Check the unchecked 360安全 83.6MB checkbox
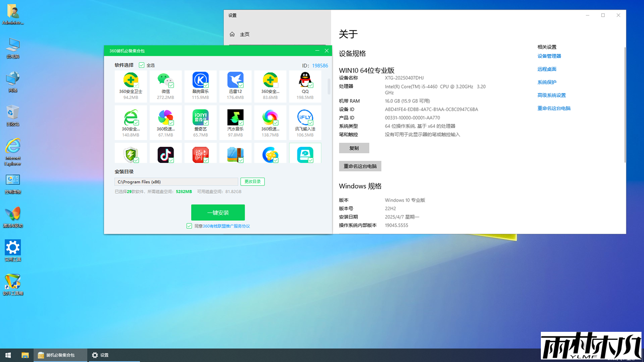The image size is (644, 362). tap(276, 85)
